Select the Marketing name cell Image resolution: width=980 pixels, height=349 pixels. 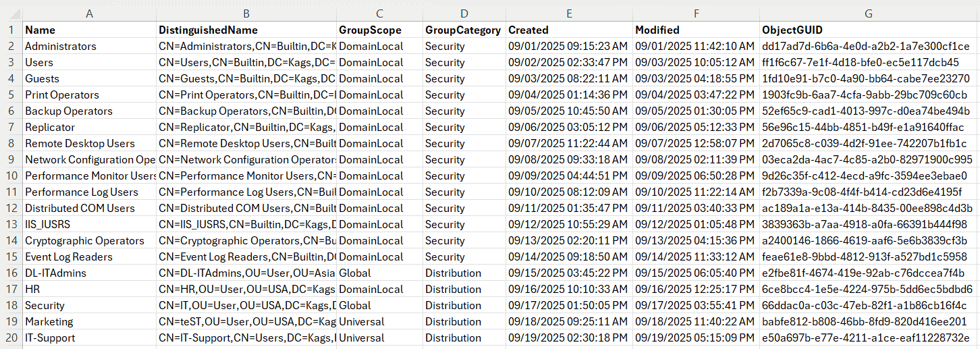pyautogui.click(x=89, y=321)
